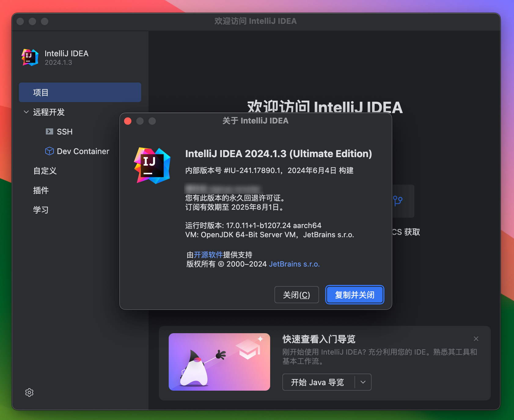
Task: Open the 自定义 section
Action: (x=45, y=171)
